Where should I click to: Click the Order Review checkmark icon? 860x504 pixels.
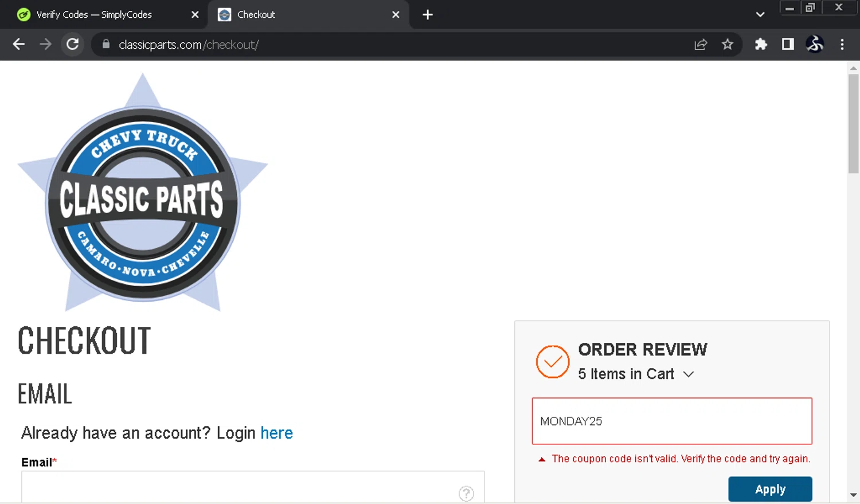point(553,362)
